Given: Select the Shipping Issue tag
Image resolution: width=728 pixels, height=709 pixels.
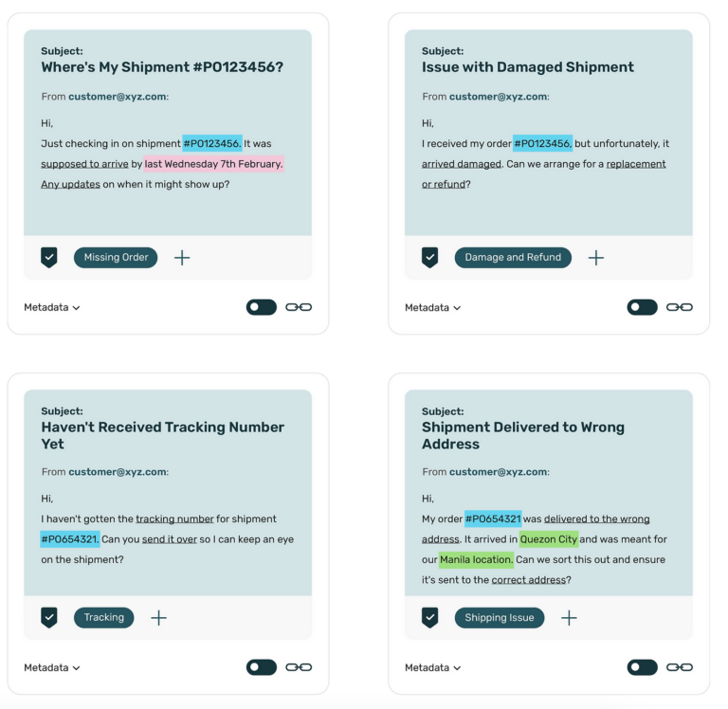Looking at the screenshot, I should pyautogui.click(x=500, y=617).
